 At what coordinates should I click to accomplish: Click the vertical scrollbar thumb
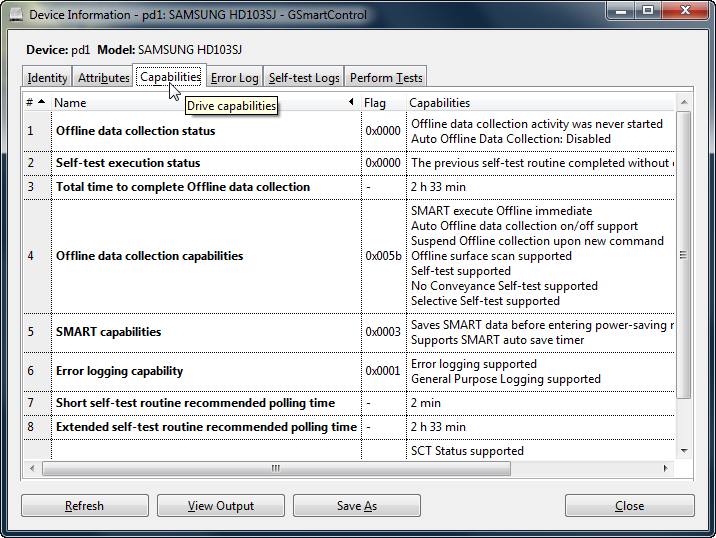(x=684, y=255)
